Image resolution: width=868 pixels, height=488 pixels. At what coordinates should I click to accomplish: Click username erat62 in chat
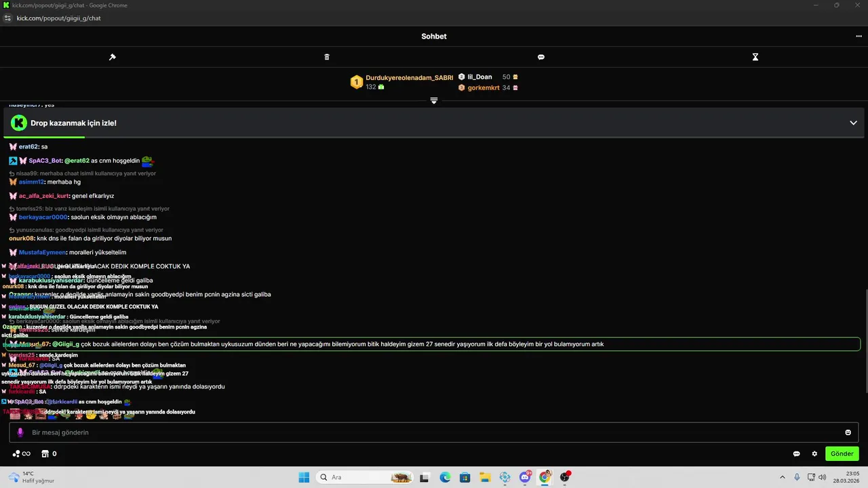[x=28, y=146]
